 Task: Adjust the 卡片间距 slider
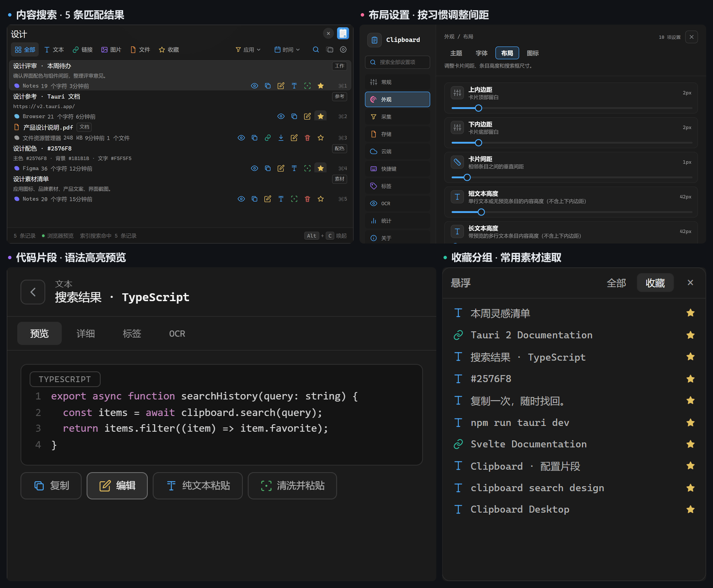[467, 177]
